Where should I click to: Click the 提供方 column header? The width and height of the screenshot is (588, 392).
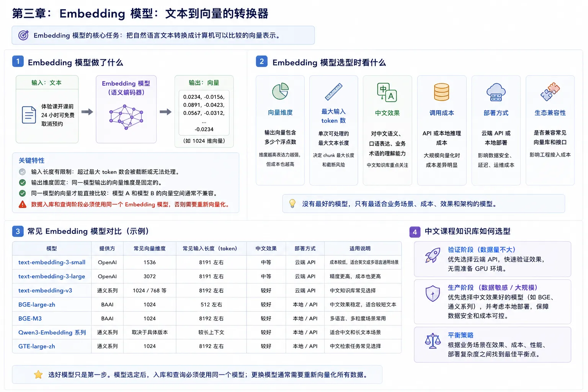(x=107, y=248)
